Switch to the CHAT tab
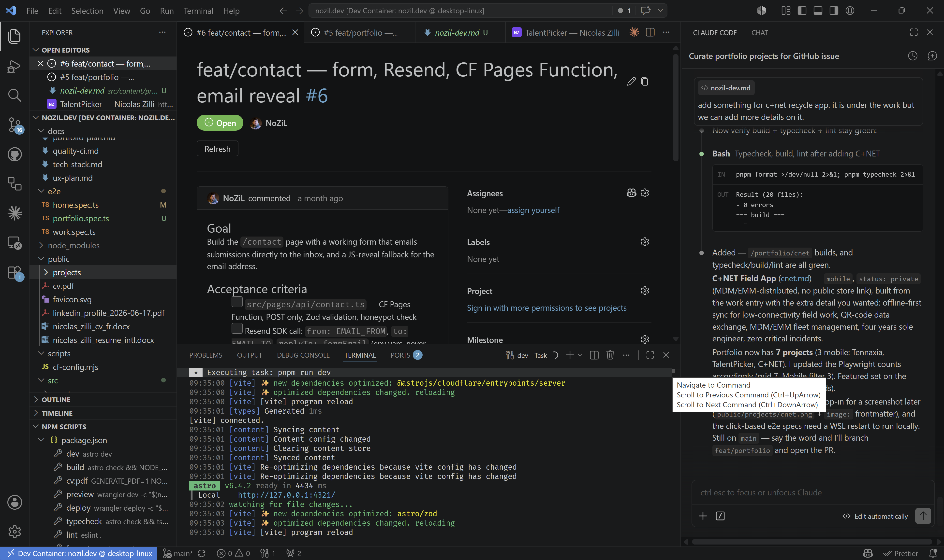Image resolution: width=944 pixels, height=560 pixels. 759,33
